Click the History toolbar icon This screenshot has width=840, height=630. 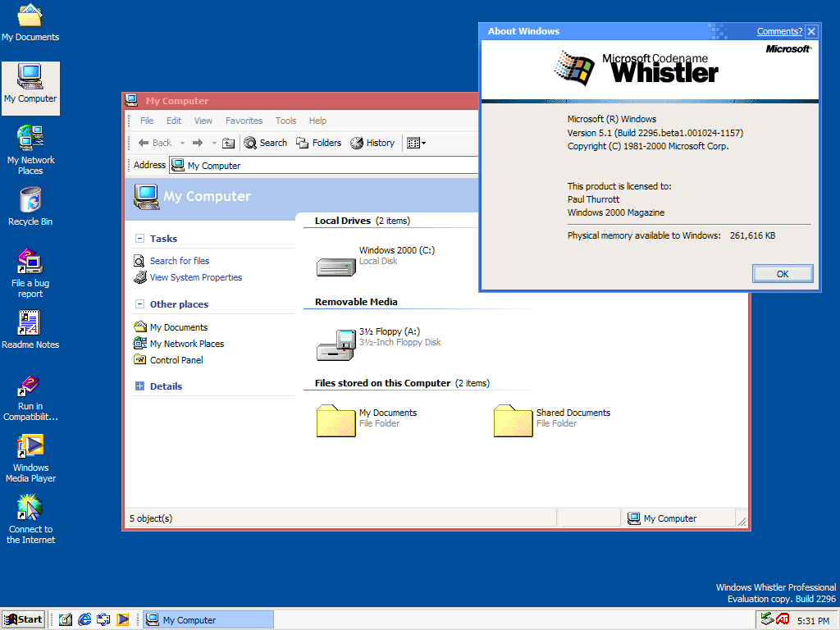(x=373, y=143)
